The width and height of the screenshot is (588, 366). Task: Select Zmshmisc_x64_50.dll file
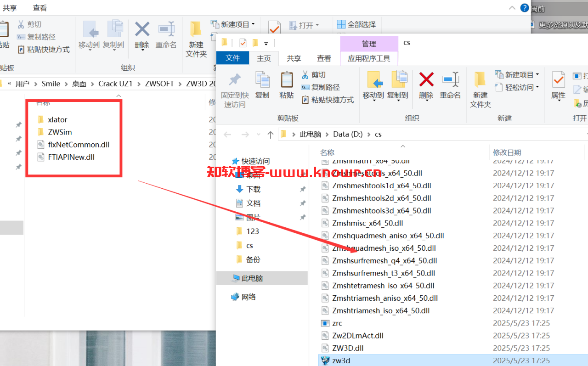[x=367, y=223]
